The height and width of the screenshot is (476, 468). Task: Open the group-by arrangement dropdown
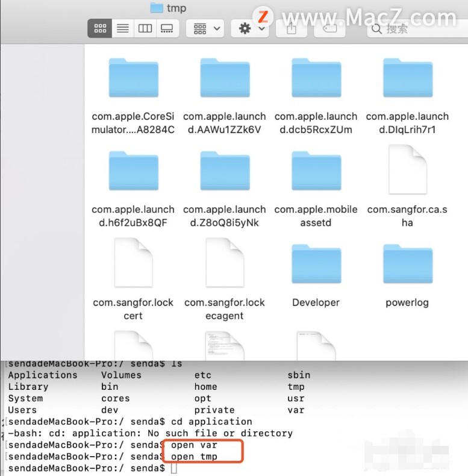pos(205,28)
